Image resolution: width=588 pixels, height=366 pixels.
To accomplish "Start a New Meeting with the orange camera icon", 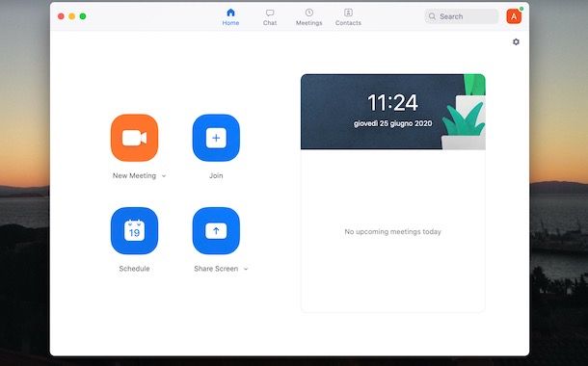I will [134, 138].
